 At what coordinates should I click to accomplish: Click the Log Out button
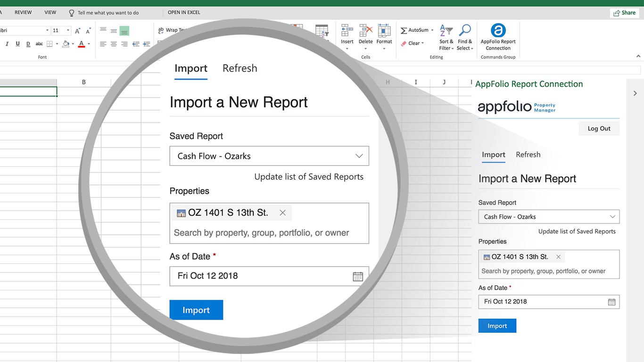599,128
